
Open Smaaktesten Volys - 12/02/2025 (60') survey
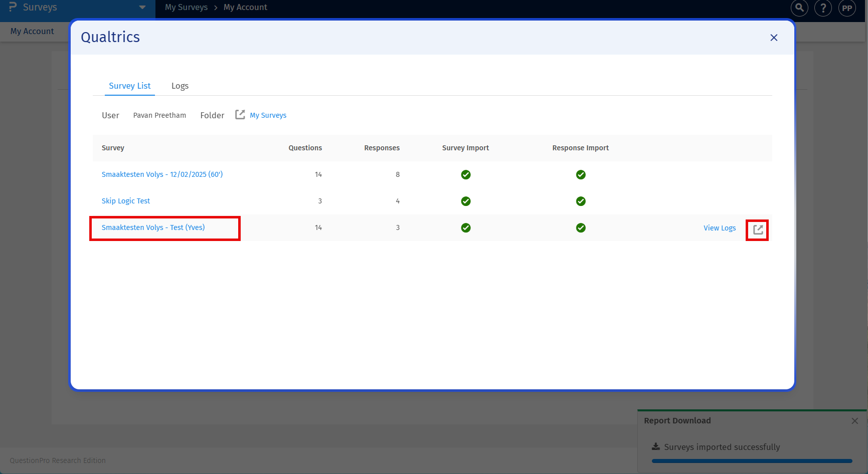(162, 174)
